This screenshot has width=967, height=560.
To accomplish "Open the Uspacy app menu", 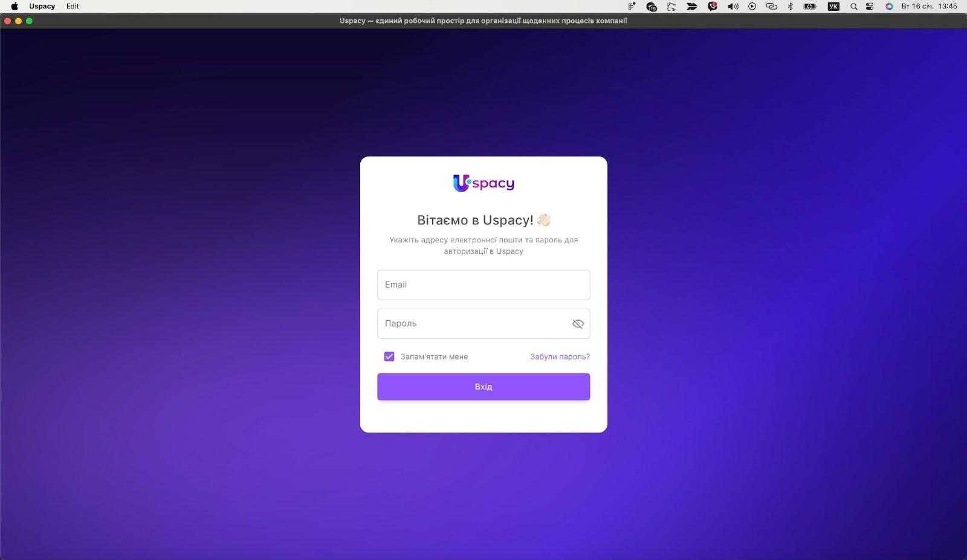I will (42, 6).
